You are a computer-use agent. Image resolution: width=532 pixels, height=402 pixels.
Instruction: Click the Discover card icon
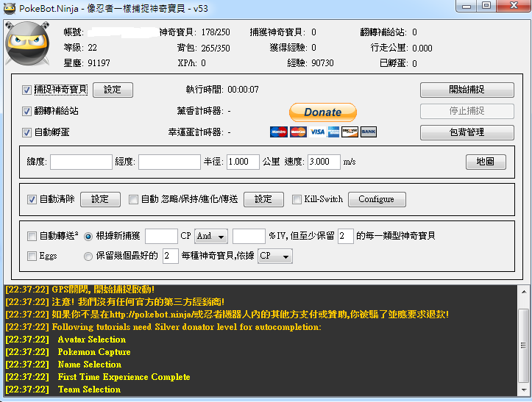[x=350, y=132]
